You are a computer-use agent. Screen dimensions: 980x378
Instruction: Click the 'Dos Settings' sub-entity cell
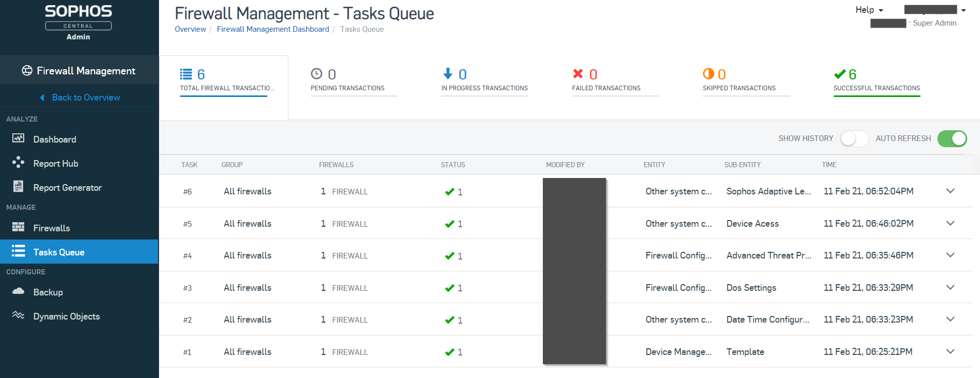pyautogui.click(x=751, y=288)
